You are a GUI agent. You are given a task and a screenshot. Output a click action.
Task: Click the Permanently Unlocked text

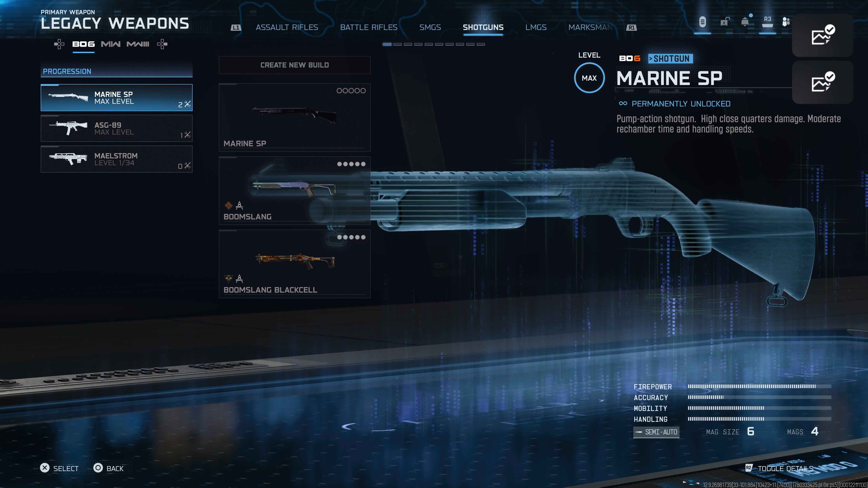(681, 104)
